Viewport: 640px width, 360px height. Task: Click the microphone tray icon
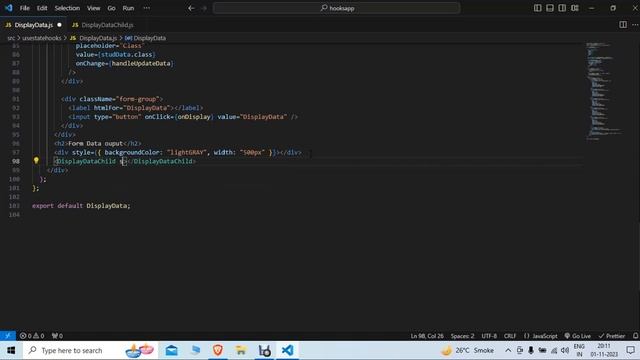(531, 350)
